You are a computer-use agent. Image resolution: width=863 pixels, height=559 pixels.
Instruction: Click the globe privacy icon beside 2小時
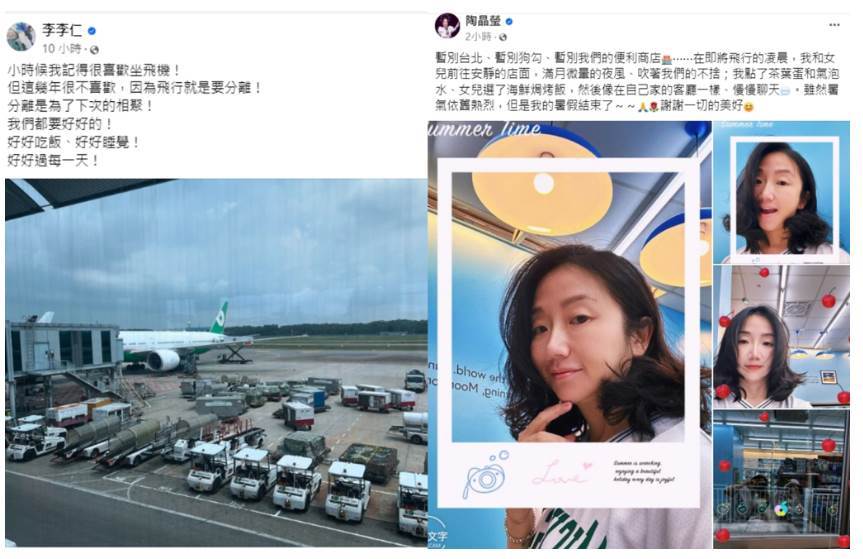502,37
